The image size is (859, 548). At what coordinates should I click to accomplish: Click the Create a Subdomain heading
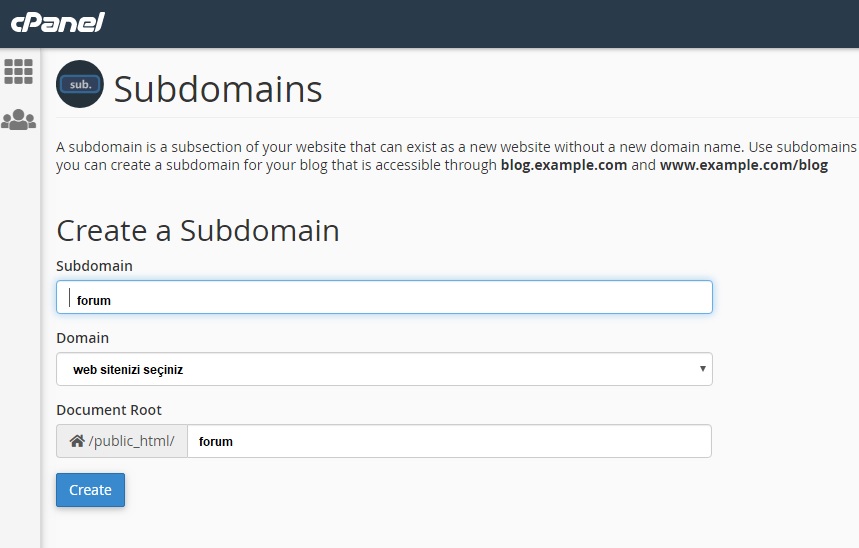pos(198,231)
